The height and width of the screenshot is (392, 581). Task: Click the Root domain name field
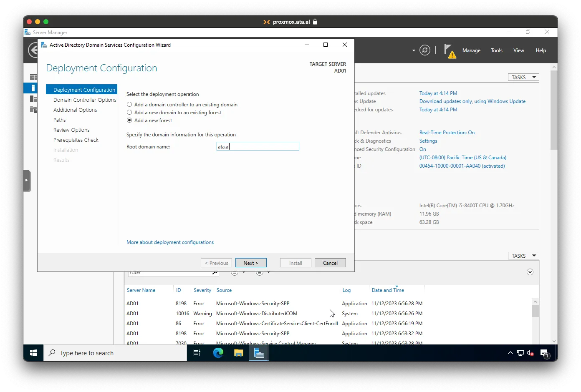[258, 146]
